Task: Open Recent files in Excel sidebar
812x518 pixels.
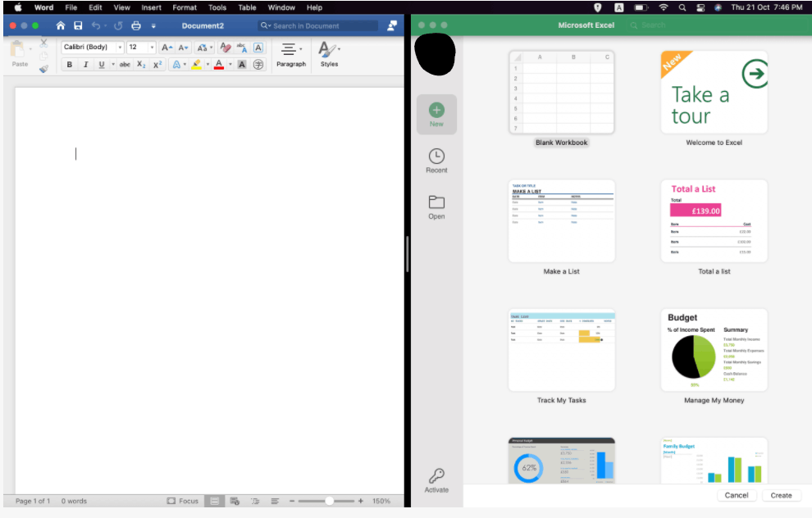Action: [x=436, y=161]
